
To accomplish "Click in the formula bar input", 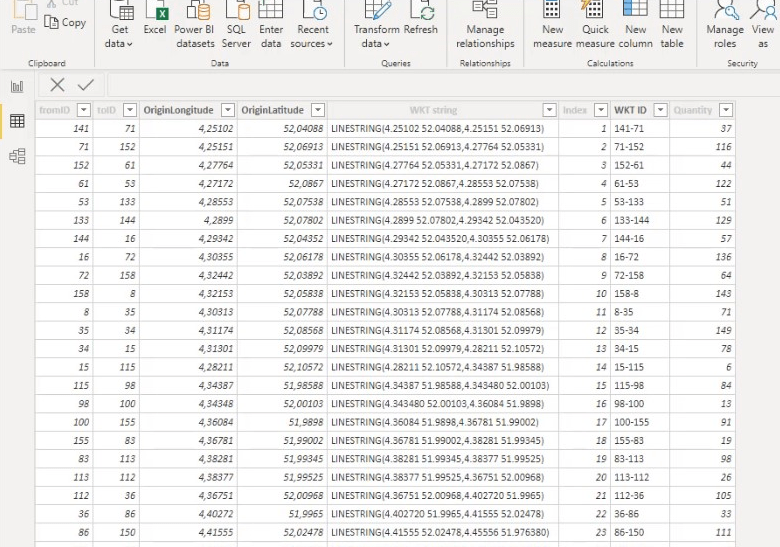I will [x=443, y=85].
